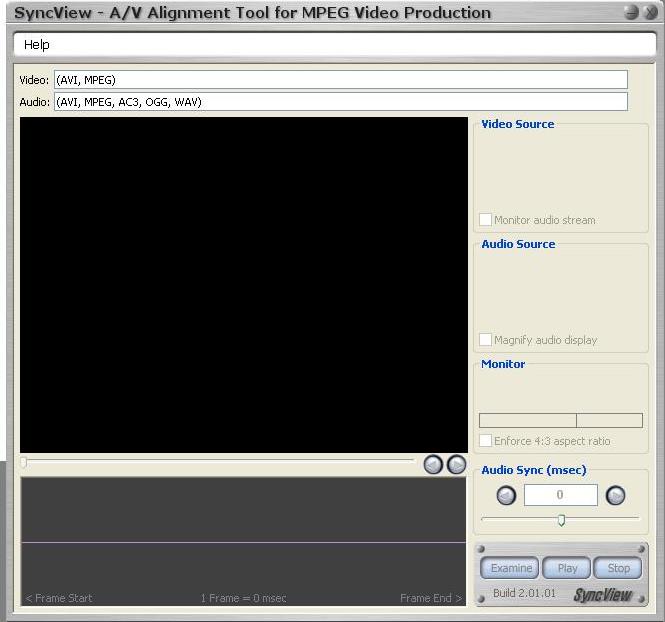Click the audio sync slider thumb

click(561, 520)
